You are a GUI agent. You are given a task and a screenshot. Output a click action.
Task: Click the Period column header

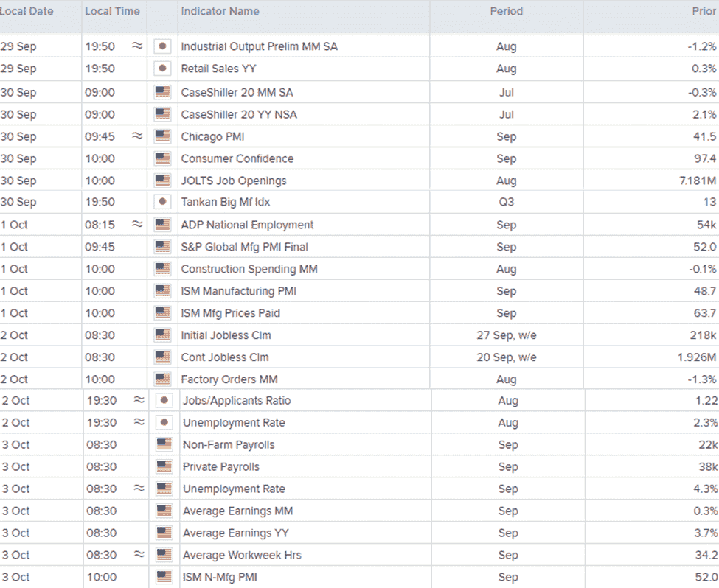pyautogui.click(x=506, y=12)
